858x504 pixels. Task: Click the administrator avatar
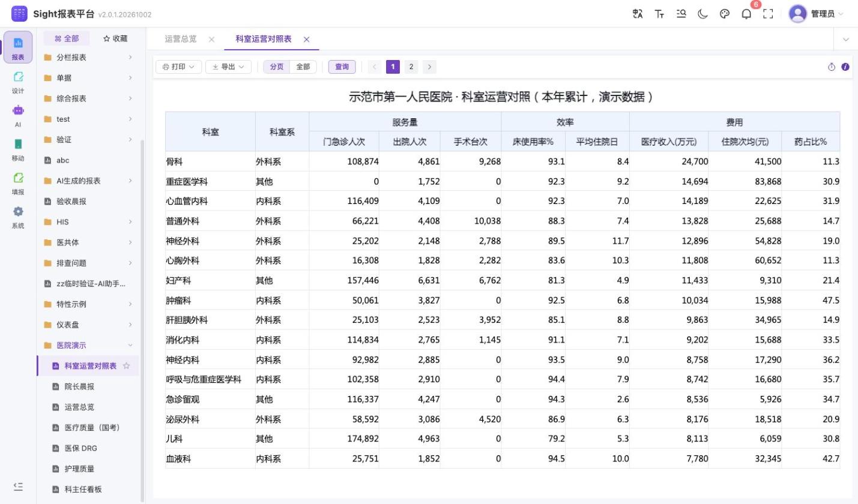pyautogui.click(x=797, y=14)
